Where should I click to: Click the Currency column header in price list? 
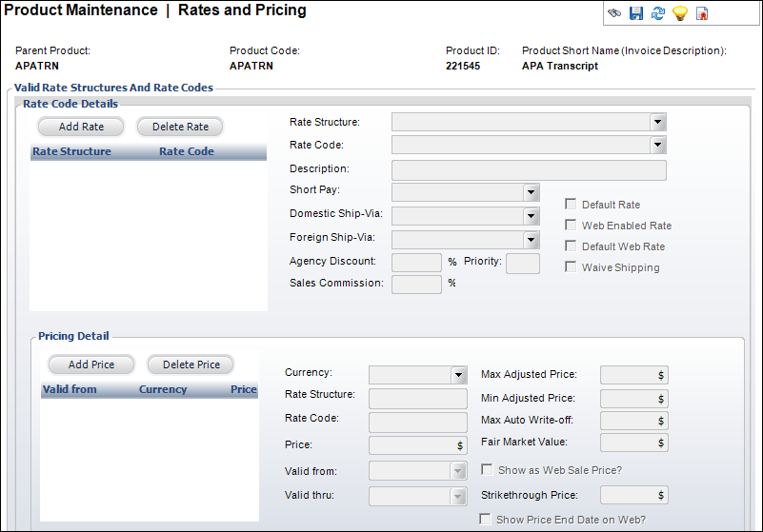tap(163, 389)
